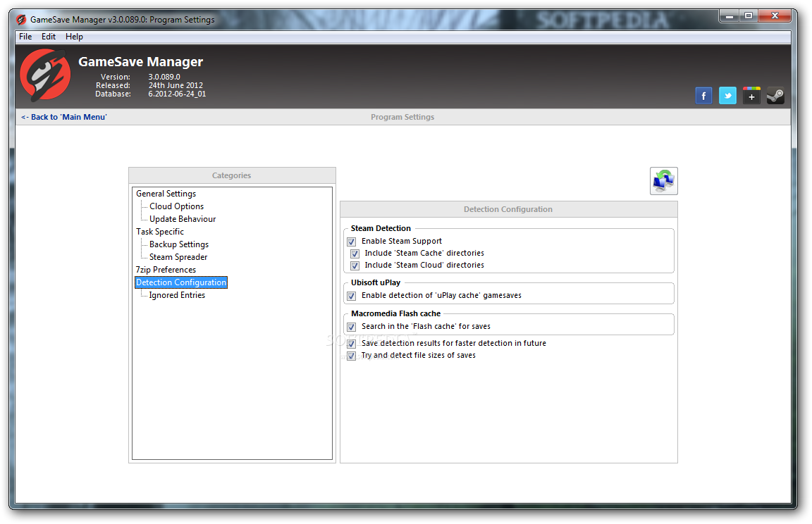This screenshot has width=812, height=524.
Task: Minimize the GameSave Manager window
Action: [x=729, y=16]
